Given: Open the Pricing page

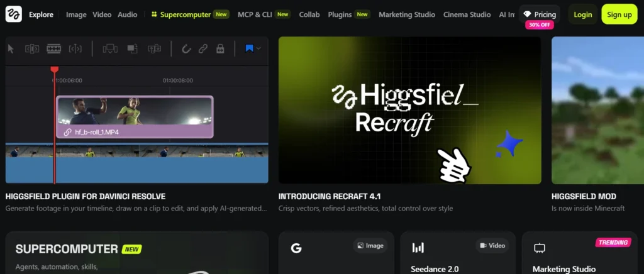Looking at the screenshot, I should click(x=539, y=14).
